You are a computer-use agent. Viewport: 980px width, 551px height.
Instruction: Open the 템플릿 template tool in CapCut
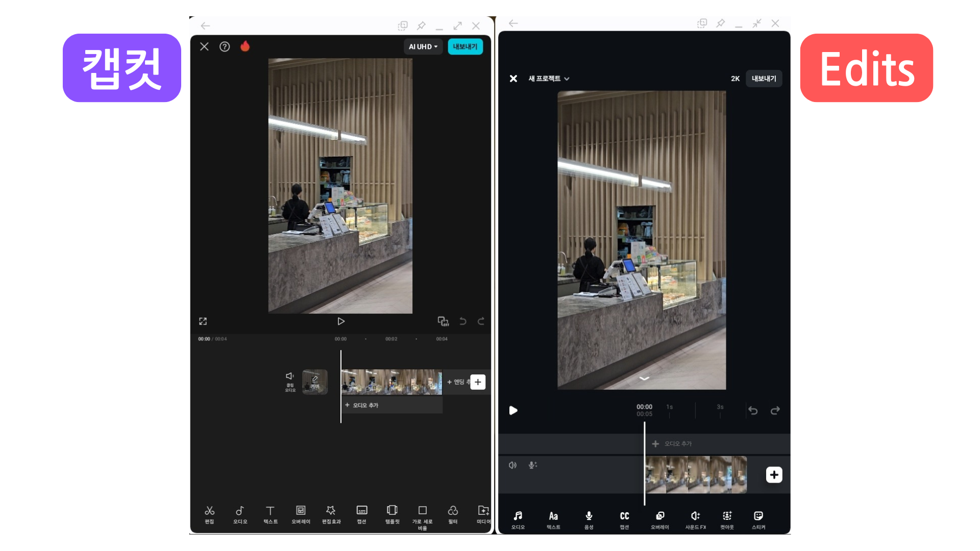[392, 514]
